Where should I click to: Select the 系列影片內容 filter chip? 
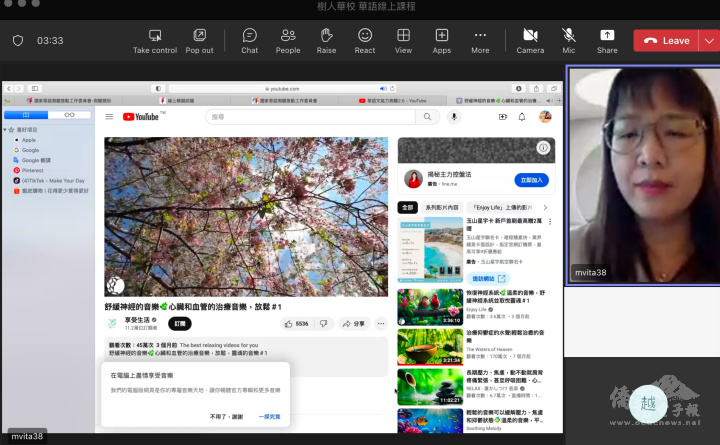[x=440, y=207]
